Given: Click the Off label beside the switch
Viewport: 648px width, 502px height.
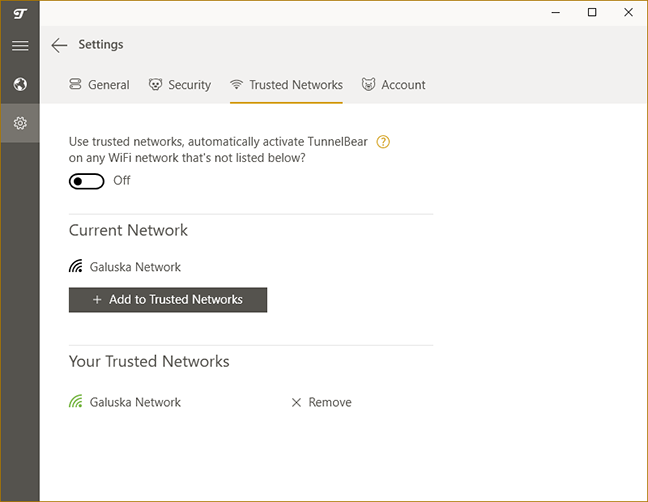Looking at the screenshot, I should click(x=122, y=181).
